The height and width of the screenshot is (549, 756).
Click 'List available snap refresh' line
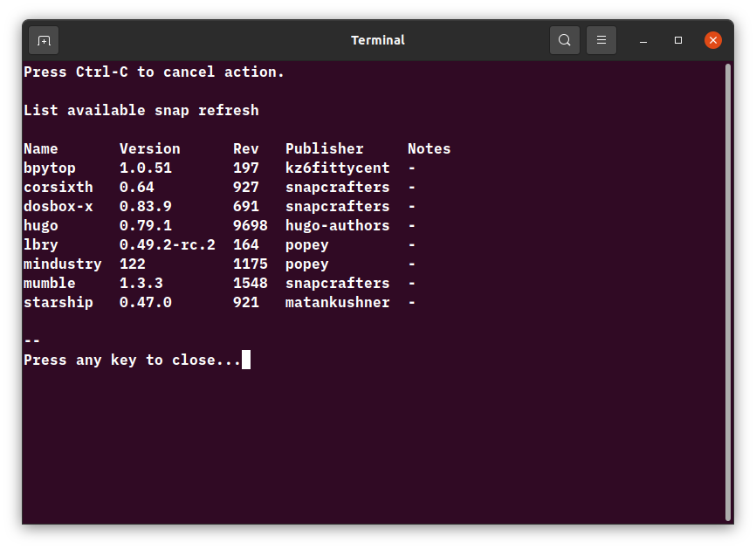point(141,111)
